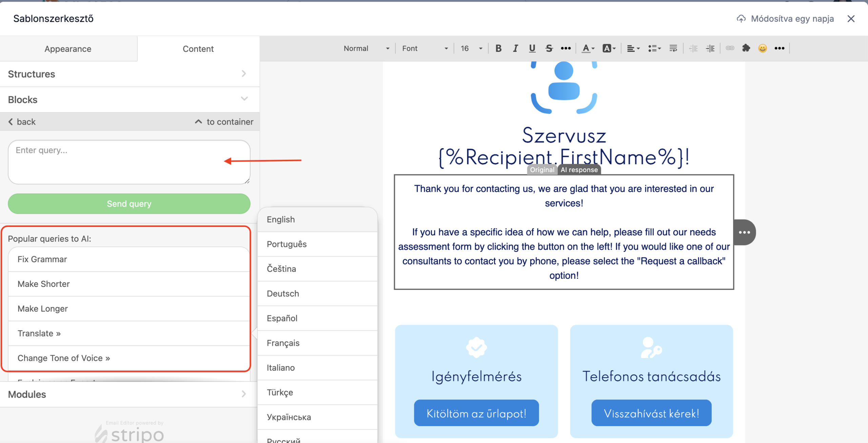The image size is (868, 443).
Task: Open the emoji picker
Action: (763, 48)
